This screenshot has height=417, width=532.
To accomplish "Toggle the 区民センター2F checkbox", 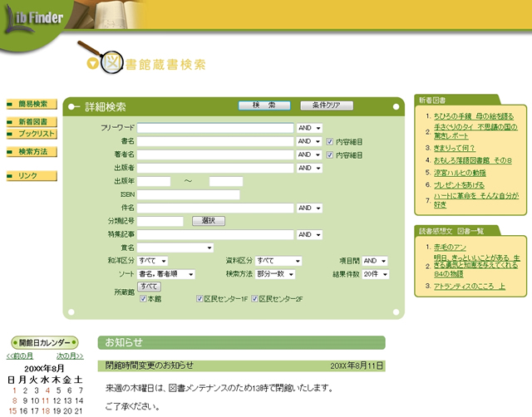I will pos(254,299).
